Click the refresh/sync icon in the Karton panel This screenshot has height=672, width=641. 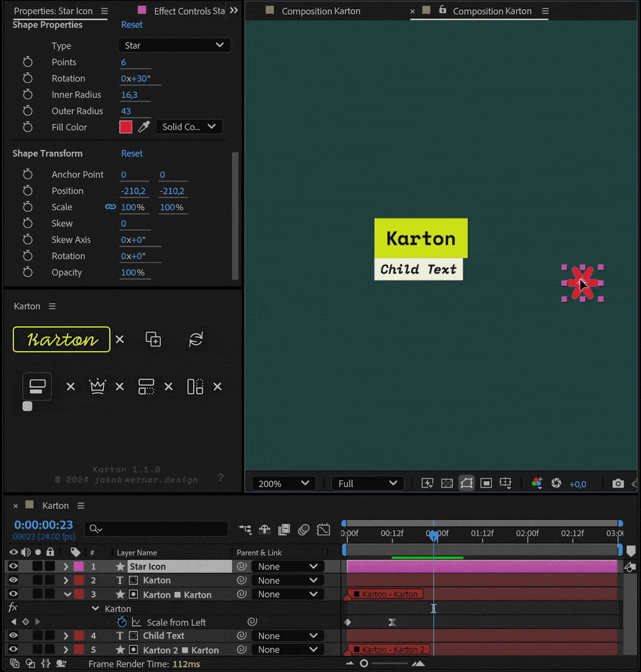click(196, 340)
